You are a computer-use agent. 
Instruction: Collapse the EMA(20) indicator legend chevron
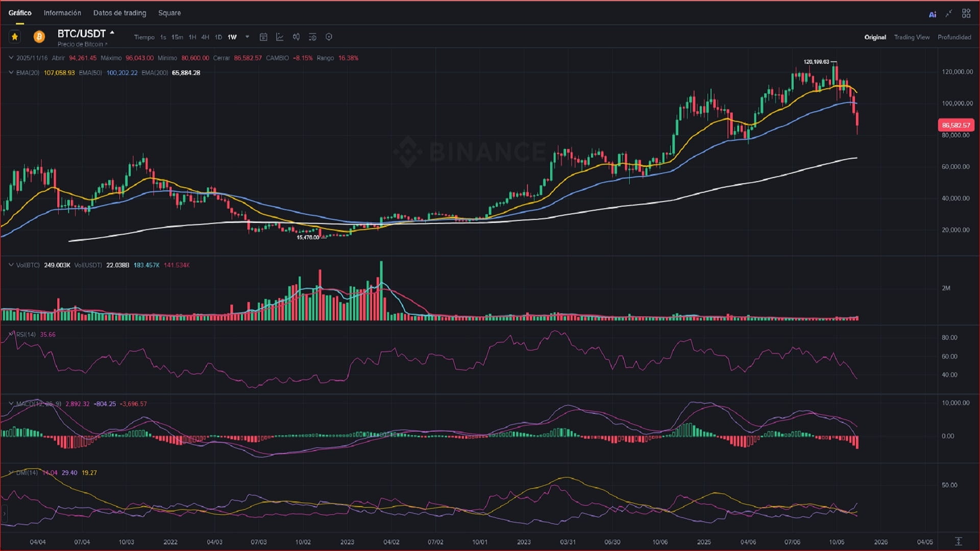click(x=11, y=72)
